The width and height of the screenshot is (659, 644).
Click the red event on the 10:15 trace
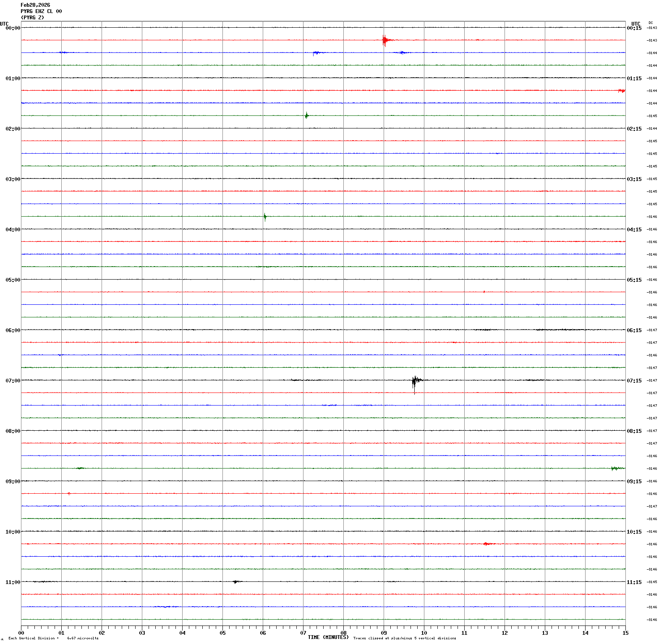click(x=487, y=544)
